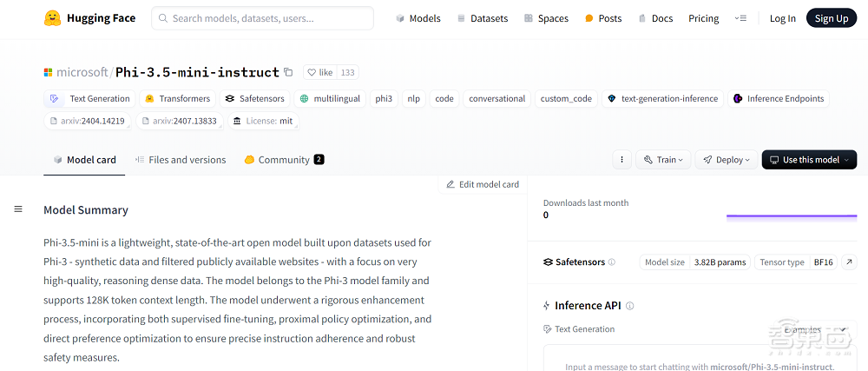868x371 pixels.
Task: Click Inference API info icon
Action: (630, 306)
